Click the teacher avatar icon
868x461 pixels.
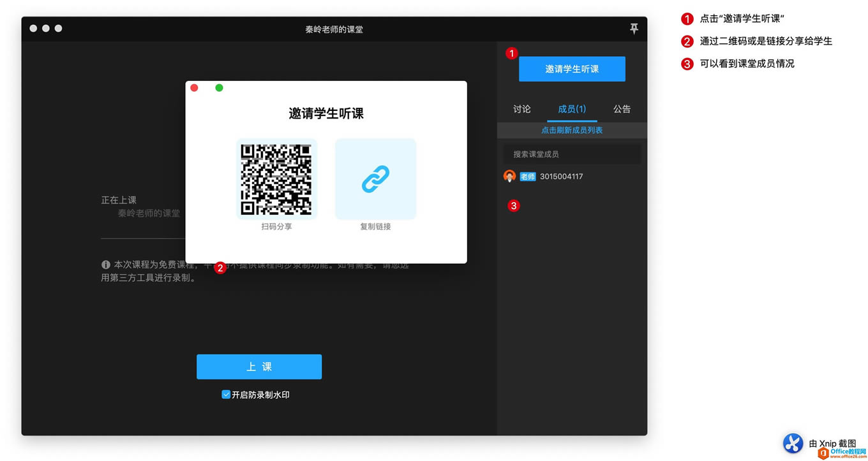coord(509,177)
